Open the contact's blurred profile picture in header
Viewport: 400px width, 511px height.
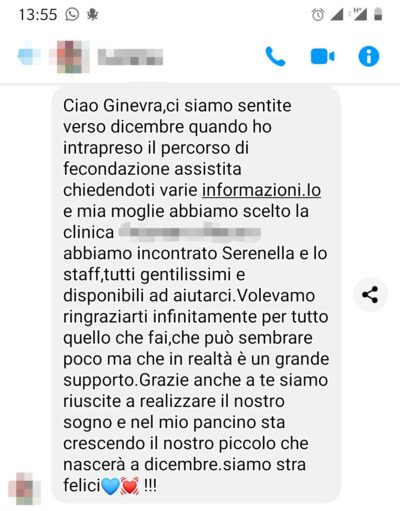[x=69, y=56]
